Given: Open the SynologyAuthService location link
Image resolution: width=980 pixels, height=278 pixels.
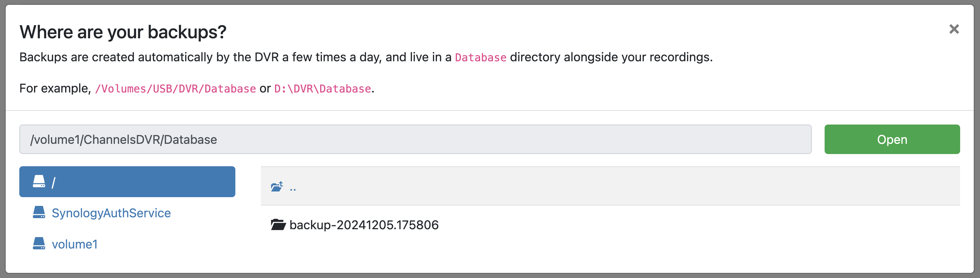Looking at the screenshot, I should 111,213.
